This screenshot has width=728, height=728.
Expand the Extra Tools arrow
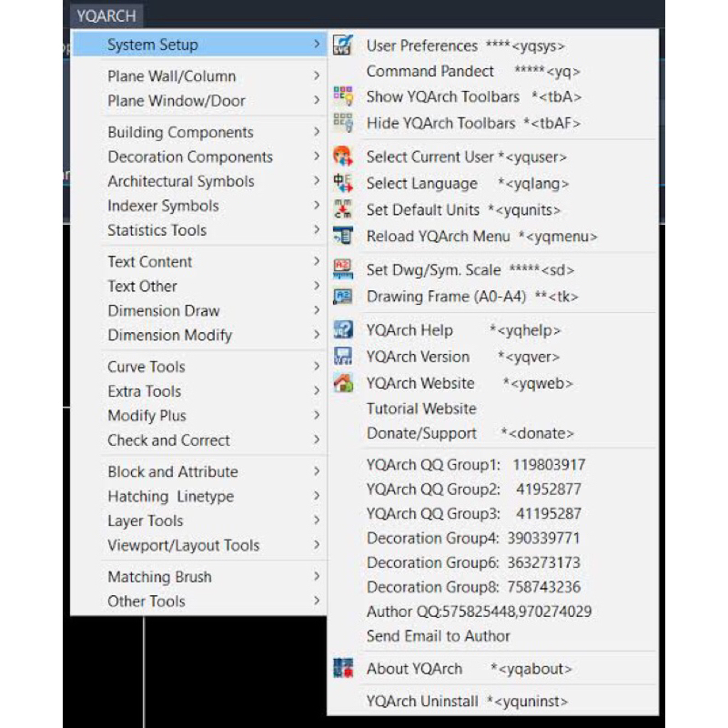(316, 390)
